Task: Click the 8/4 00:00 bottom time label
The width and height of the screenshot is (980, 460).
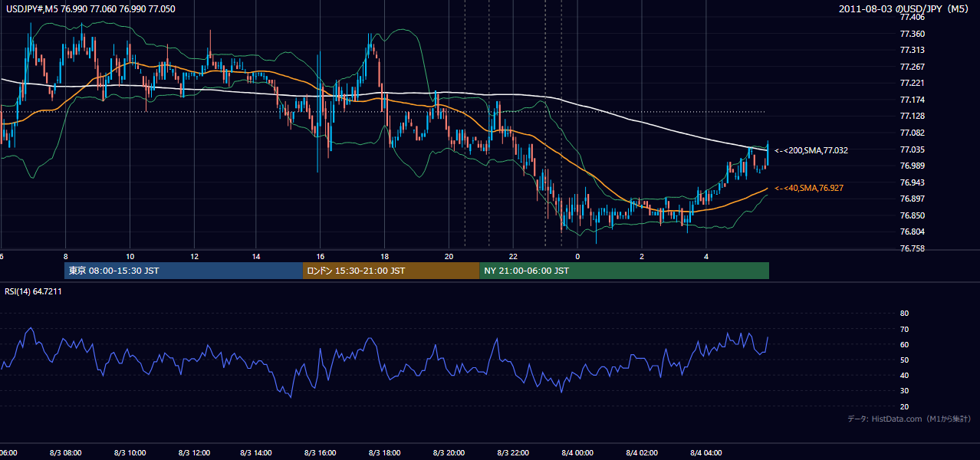Action: coord(577,453)
